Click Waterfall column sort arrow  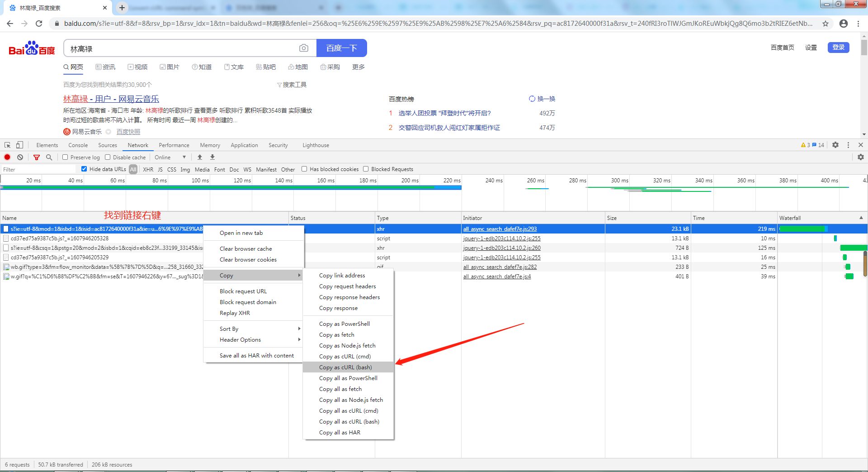[x=861, y=218]
